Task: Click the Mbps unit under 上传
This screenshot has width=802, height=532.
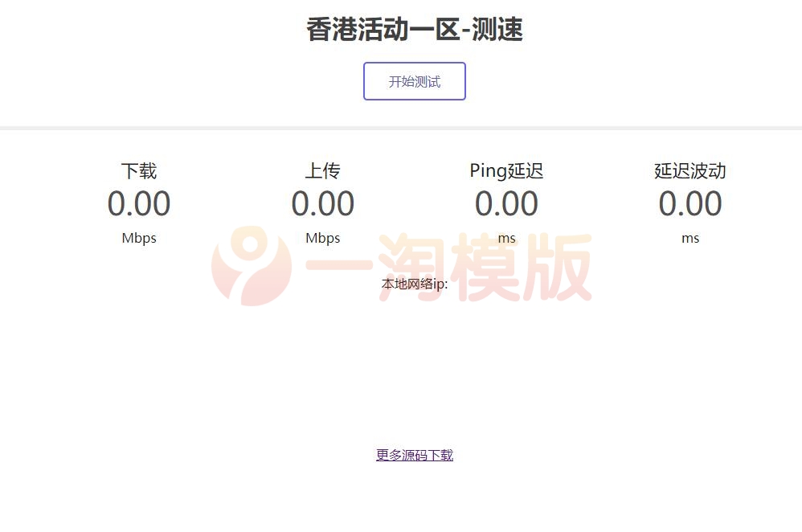Action: (x=323, y=238)
